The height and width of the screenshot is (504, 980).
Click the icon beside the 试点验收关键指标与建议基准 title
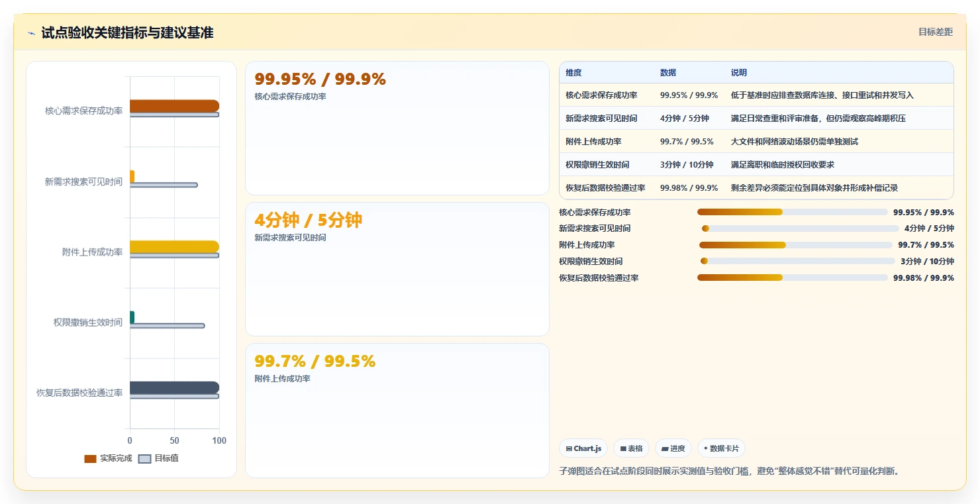coord(31,33)
